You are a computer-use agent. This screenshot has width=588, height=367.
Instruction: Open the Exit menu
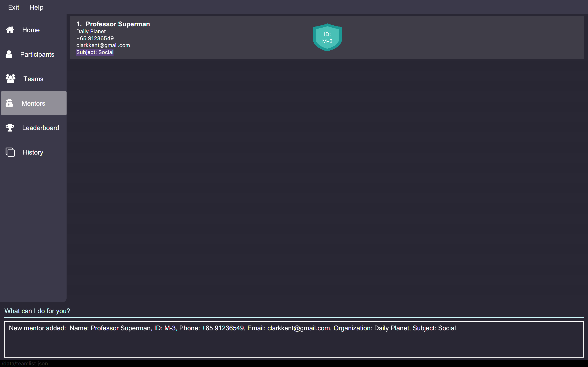14,7
